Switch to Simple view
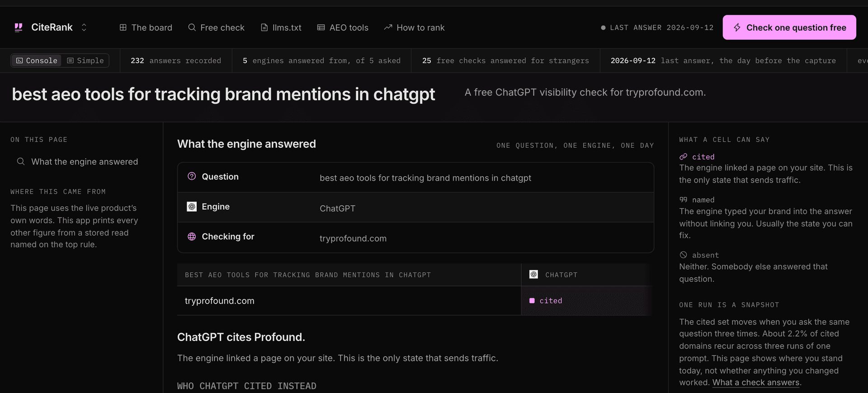 click(x=85, y=61)
